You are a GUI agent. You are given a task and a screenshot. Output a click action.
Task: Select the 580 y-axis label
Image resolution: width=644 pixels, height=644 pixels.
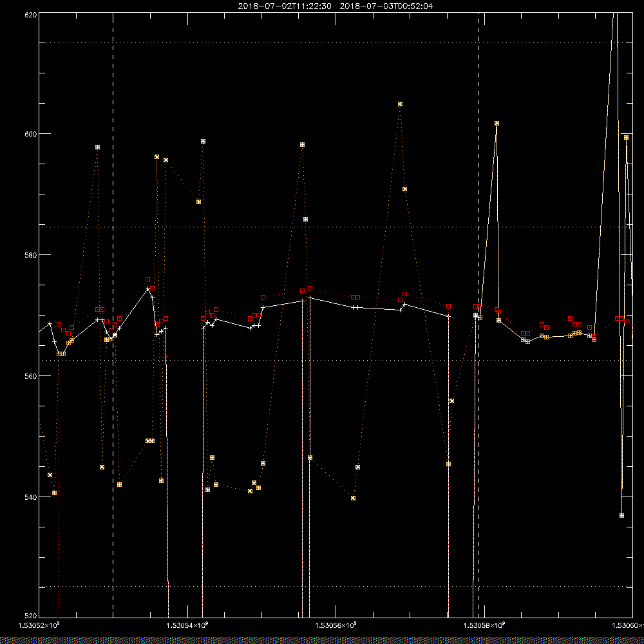[x=30, y=255]
